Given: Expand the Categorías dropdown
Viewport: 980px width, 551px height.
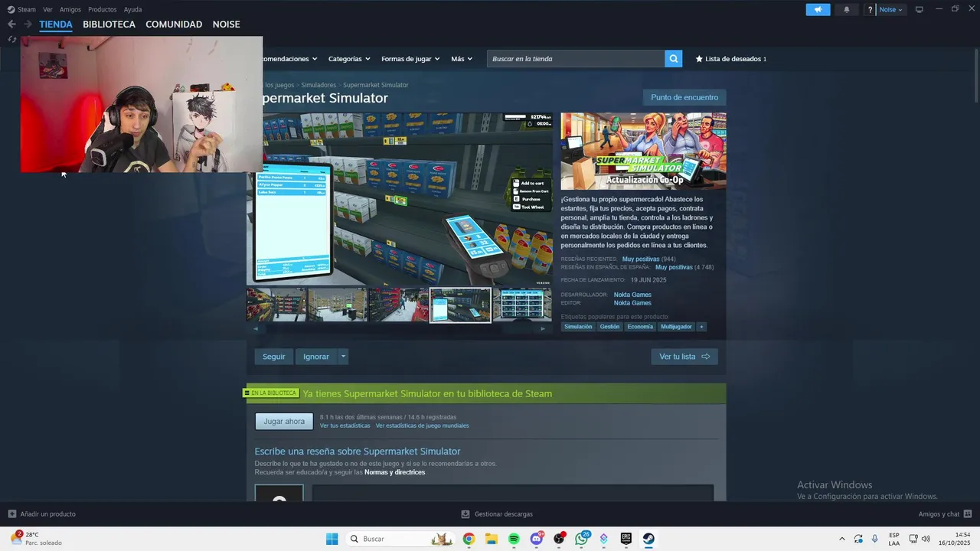Looking at the screenshot, I should click(x=349, y=59).
